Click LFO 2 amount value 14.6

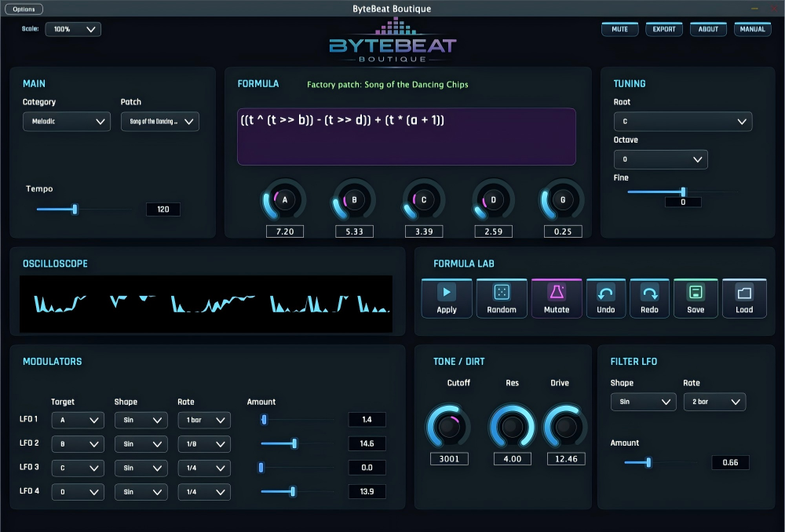367,443
